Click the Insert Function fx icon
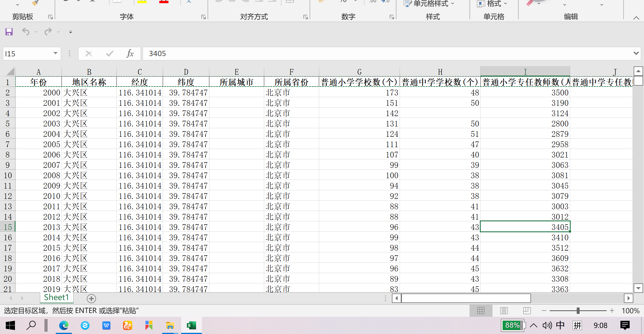The width and height of the screenshot is (644, 334). tap(130, 53)
